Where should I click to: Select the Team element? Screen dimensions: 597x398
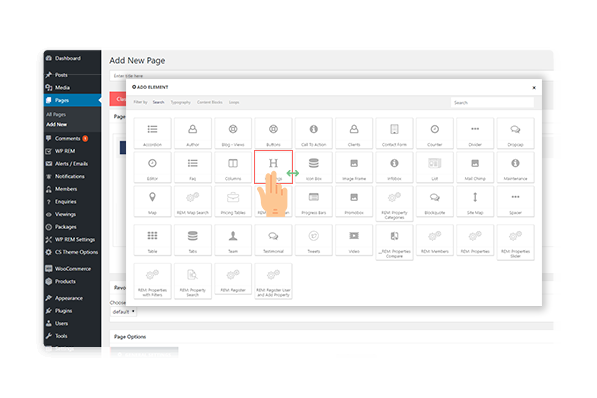tap(233, 240)
